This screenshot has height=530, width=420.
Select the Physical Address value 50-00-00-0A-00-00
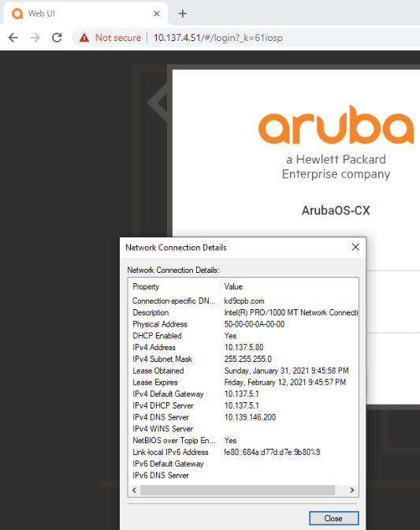255,324
